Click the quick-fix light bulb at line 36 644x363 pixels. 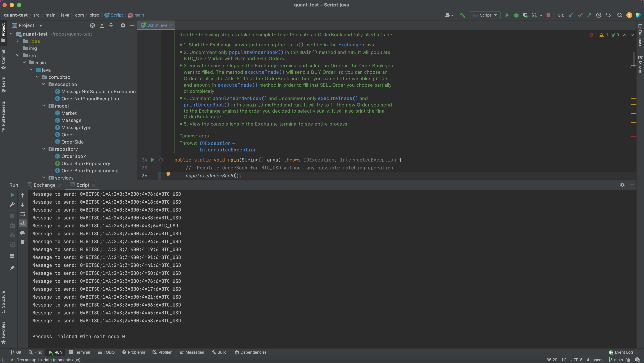168,174
